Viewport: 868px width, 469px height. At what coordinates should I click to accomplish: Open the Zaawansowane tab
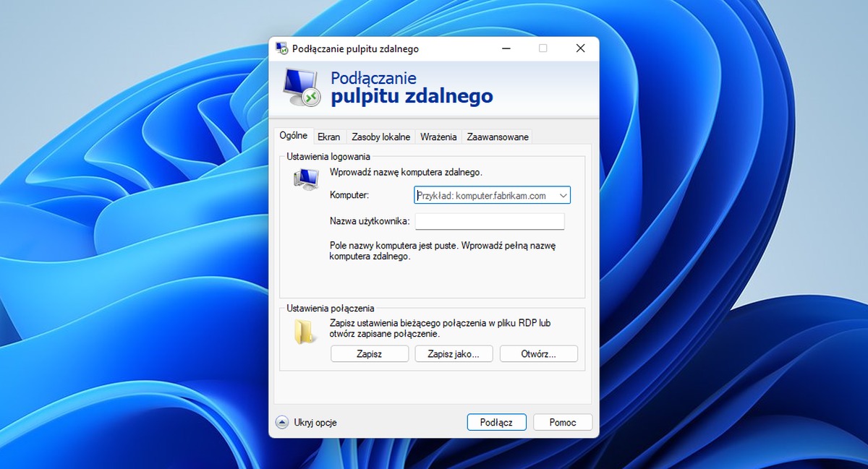pos(498,137)
